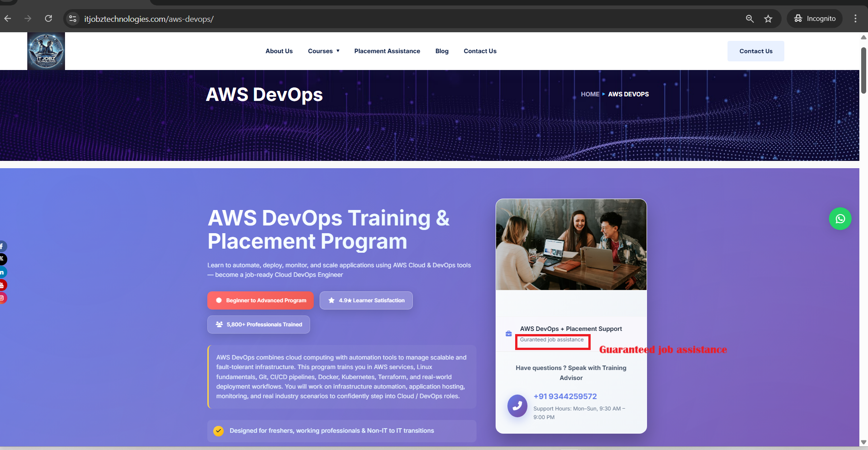Toggle page zoom with the magnifier icon
868x450 pixels.
click(749, 19)
